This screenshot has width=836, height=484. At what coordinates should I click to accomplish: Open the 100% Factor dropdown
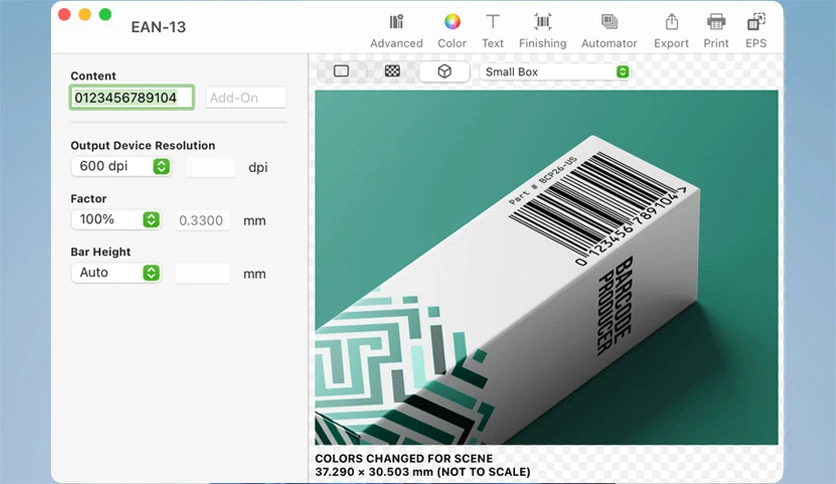[x=116, y=220]
